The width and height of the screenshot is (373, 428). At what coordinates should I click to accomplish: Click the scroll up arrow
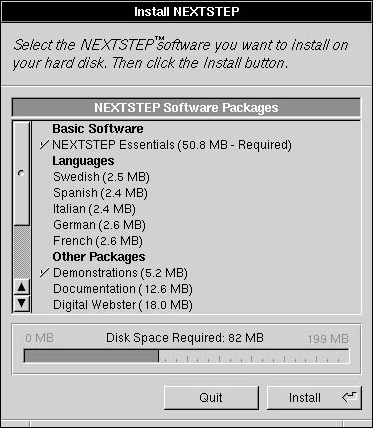pyautogui.click(x=22, y=287)
